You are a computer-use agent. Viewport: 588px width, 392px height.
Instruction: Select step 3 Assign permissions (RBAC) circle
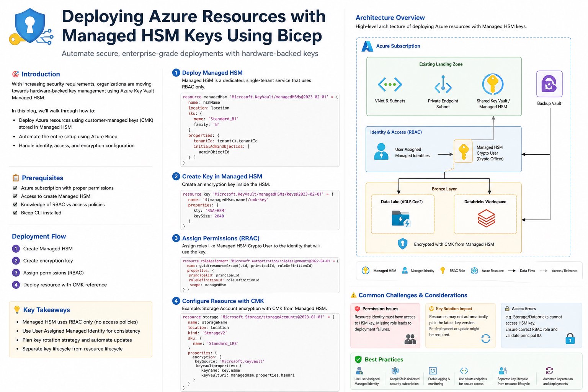(16, 273)
